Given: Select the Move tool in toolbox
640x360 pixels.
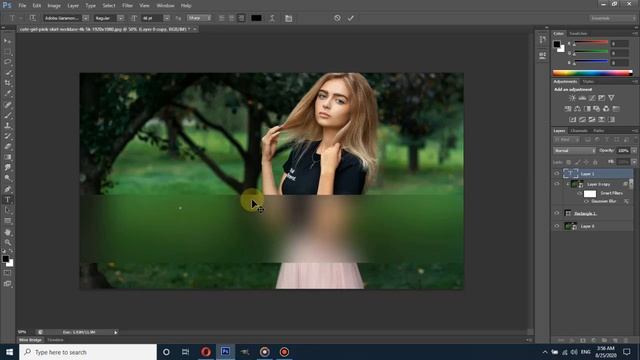Looking at the screenshot, I should pyautogui.click(x=7, y=41).
